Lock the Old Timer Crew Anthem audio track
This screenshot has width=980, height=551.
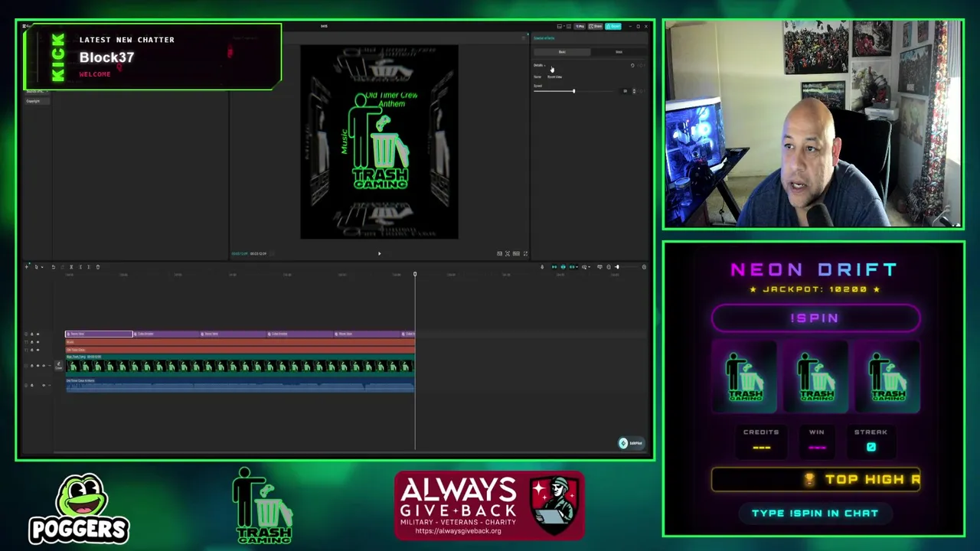[32, 386]
